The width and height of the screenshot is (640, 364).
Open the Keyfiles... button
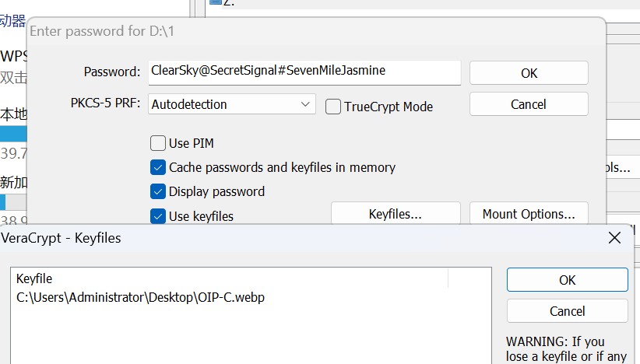point(396,214)
